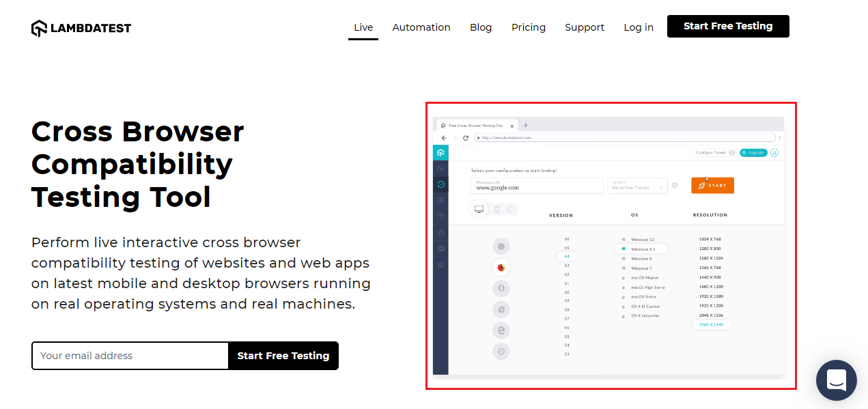
Task: Select the Opera browser icon
Action: 501,288
